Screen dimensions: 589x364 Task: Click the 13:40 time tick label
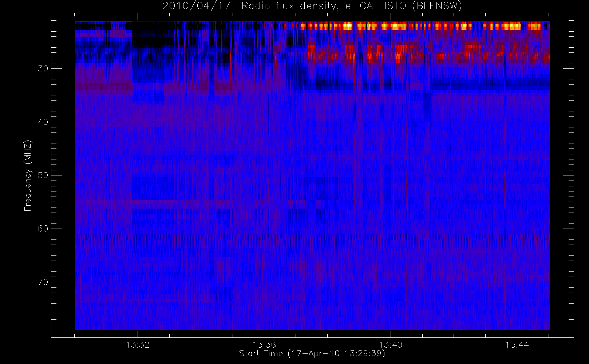pos(391,345)
